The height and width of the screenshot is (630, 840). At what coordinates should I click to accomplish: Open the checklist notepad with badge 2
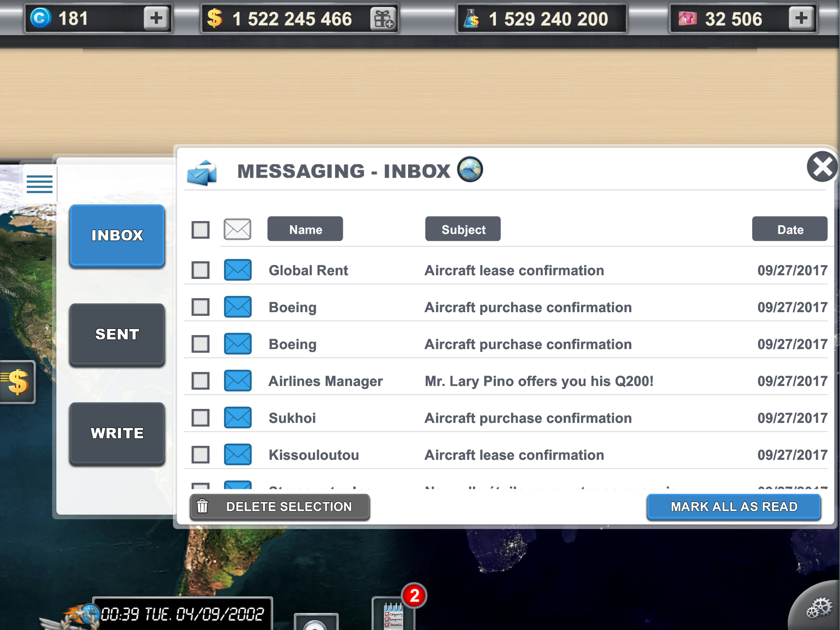394,614
